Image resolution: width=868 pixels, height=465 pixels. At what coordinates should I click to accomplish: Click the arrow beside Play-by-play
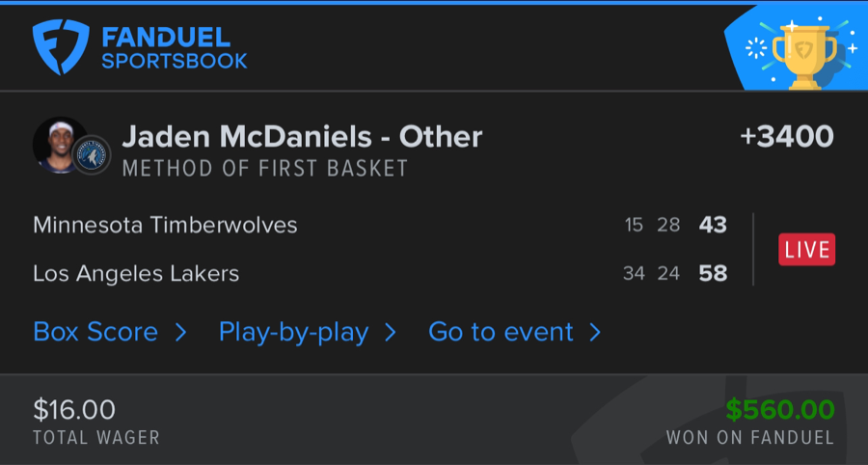[390, 333]
